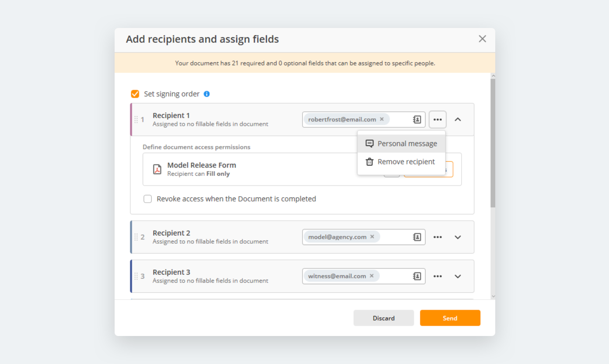The width and height of the screenshot is (609, 364).
Task: Open address book for Recipient 3
Action: pyautogui.click(x=417, y=276)
